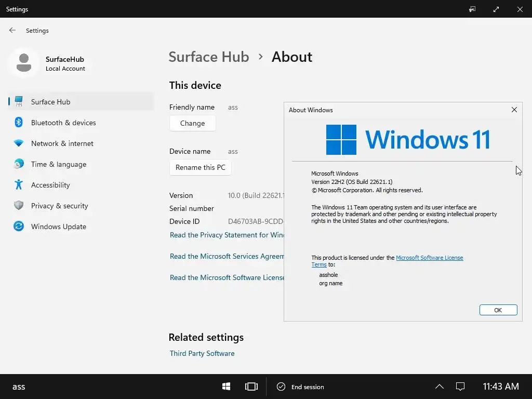Click the shield Privacy icon

19,205
